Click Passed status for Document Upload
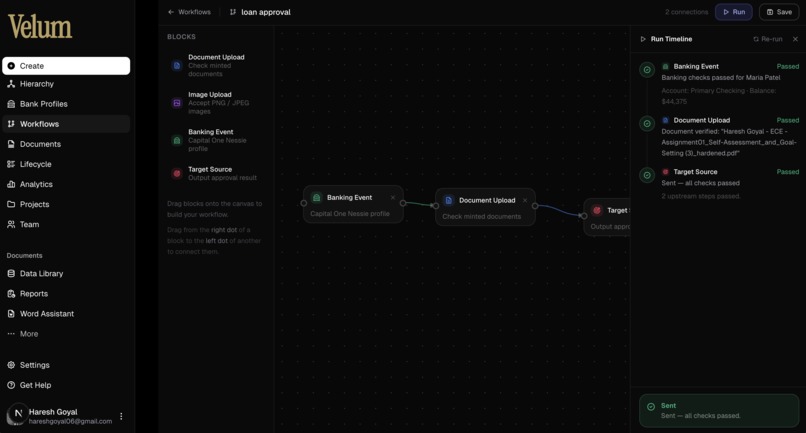The width and height of the screenshot is (806, 433). pos(787,120)
